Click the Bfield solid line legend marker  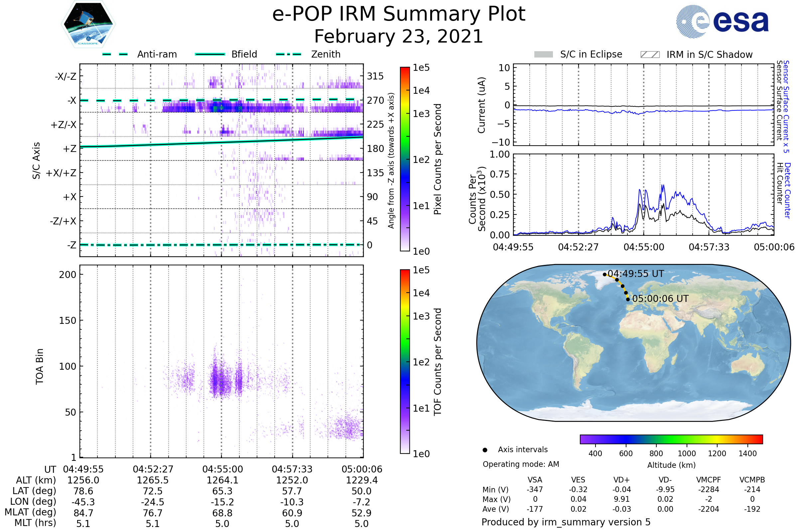[210, 54]
